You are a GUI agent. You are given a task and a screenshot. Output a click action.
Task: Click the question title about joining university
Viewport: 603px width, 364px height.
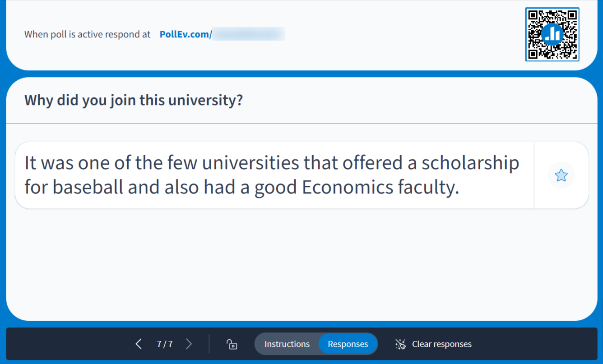pyautogui.click(x=134, y=100)
